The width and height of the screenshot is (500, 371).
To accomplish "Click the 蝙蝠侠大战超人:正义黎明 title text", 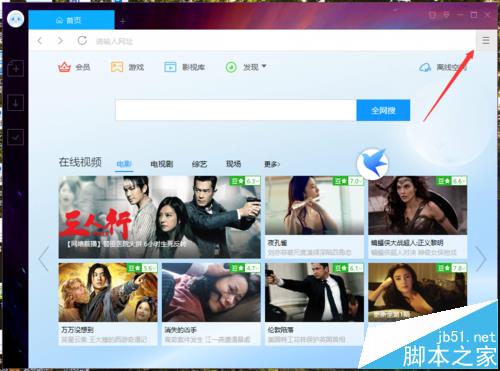I will [x=407, y=243].
